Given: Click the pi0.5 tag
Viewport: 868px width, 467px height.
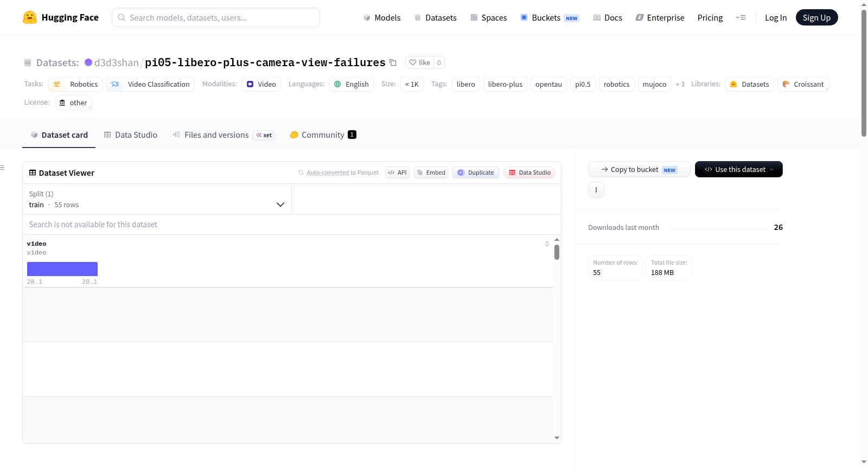Looking at the screenshot, I should tap(583, 84).
